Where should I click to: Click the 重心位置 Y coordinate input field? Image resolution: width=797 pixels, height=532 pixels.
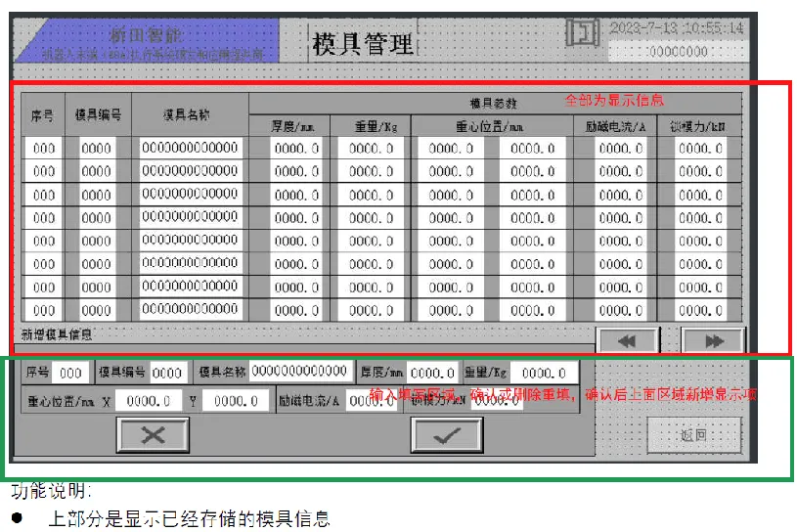tap(236, 400)
